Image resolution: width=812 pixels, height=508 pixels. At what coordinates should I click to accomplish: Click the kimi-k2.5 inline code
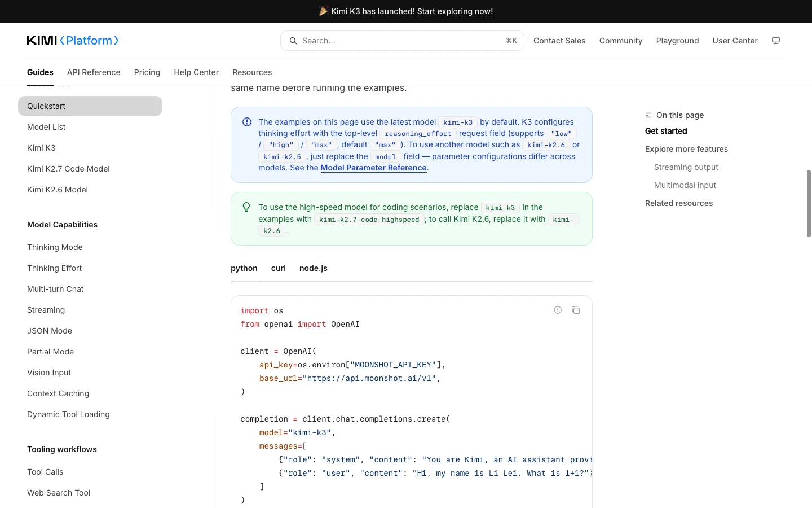[282, 157]
